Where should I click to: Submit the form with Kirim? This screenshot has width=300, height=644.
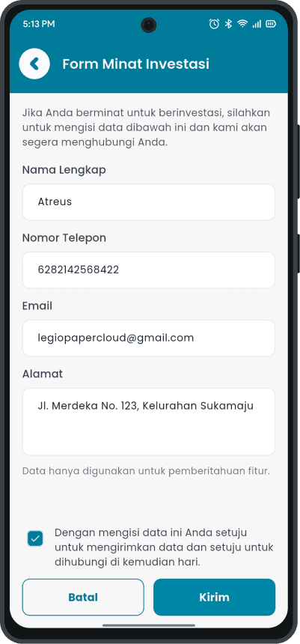pos(214,597)
